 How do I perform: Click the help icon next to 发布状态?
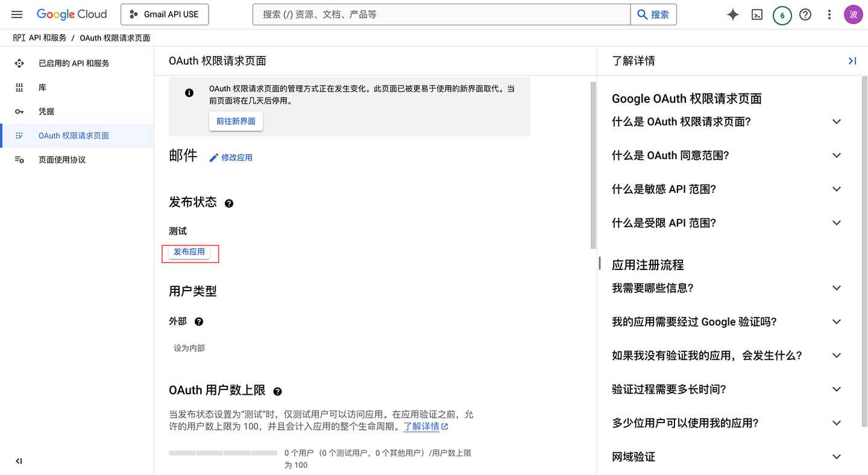[229, 203]
